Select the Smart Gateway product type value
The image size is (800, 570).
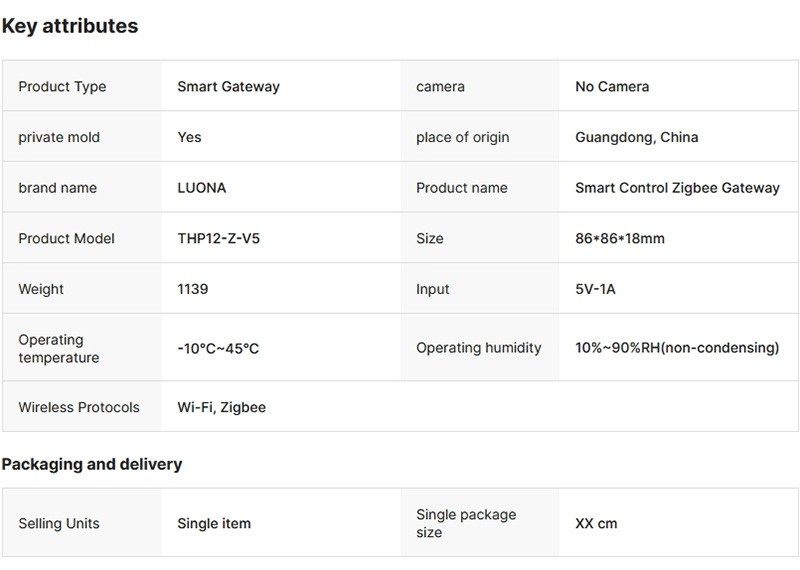coord(228,87)
